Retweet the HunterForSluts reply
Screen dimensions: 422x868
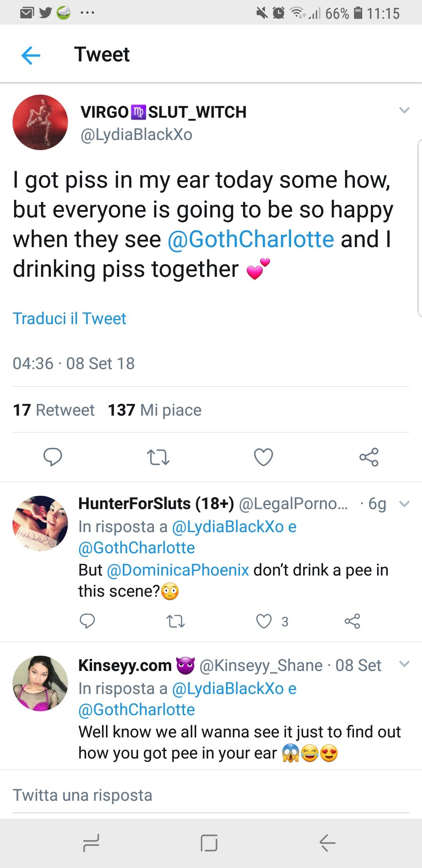[175, 621]
